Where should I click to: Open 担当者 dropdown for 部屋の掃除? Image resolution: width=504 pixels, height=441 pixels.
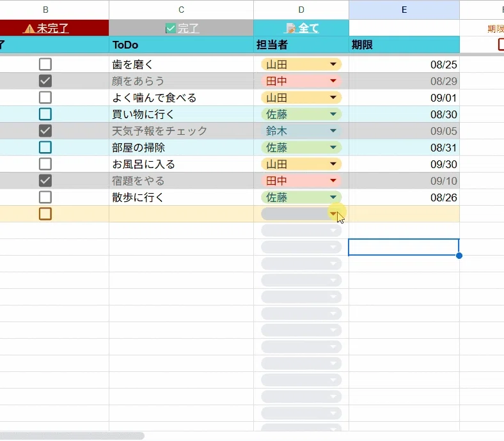point(333,148)
